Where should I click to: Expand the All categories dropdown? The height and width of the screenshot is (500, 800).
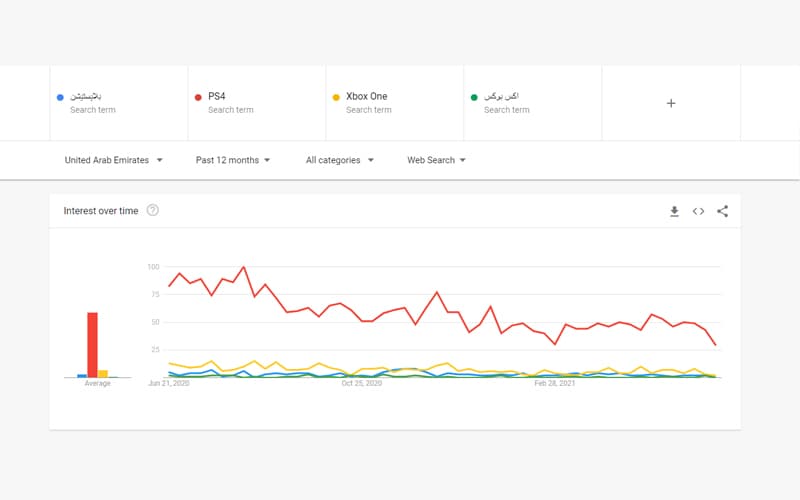tap(339, 160)
